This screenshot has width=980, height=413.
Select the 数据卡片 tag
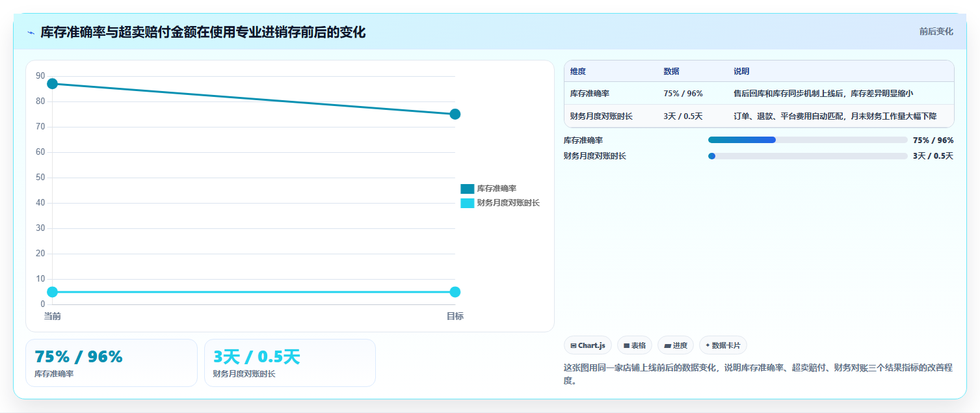click(x=723, y=345)
